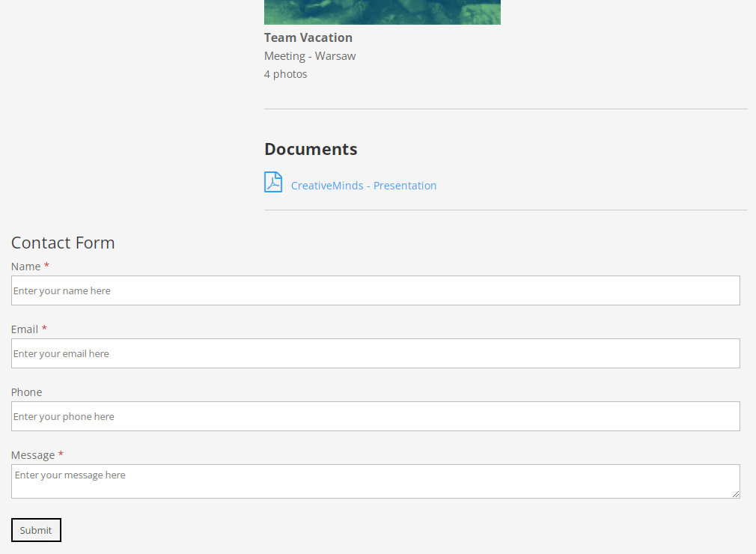
Task: Click the '4 photos' count text
Action: click(x=286, y=74)
